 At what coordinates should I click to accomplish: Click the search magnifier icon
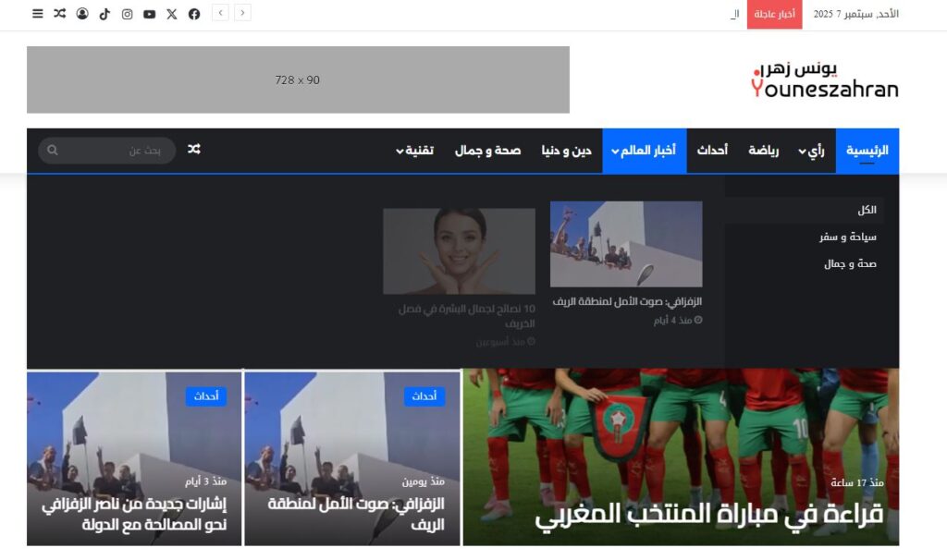53,151
